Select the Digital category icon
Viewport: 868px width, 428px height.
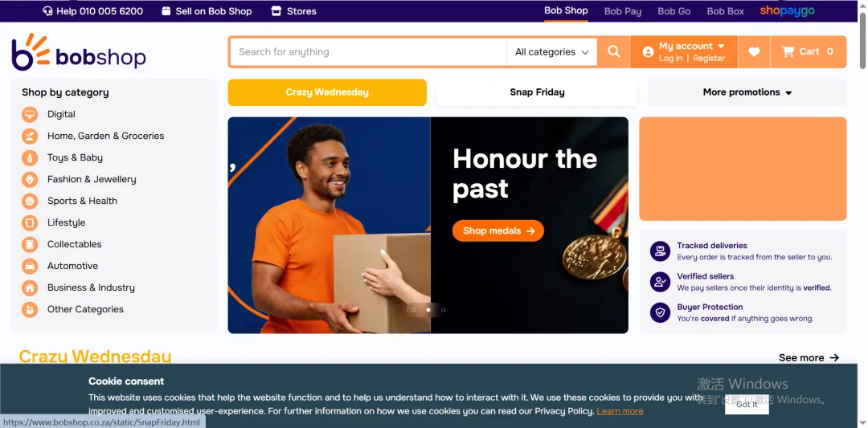point(30,115)
